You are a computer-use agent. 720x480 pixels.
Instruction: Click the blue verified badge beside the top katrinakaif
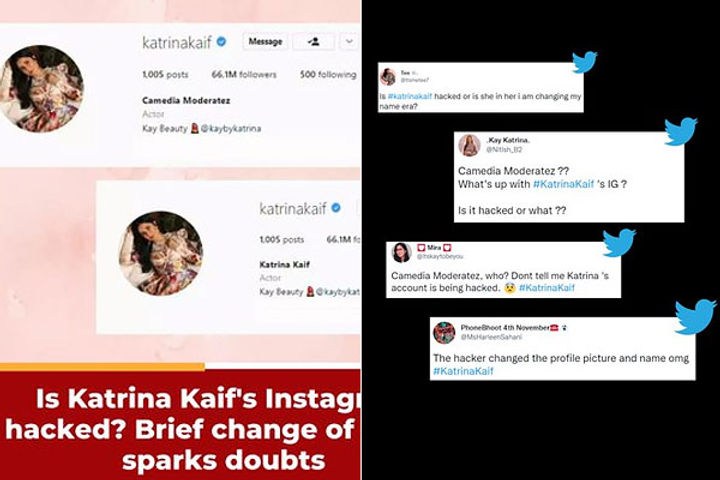pos(221,42)
